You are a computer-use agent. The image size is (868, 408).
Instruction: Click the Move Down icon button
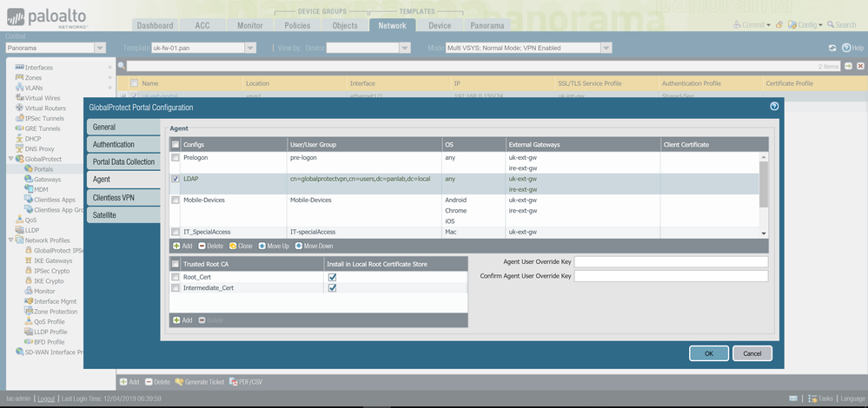pos(298,247)
